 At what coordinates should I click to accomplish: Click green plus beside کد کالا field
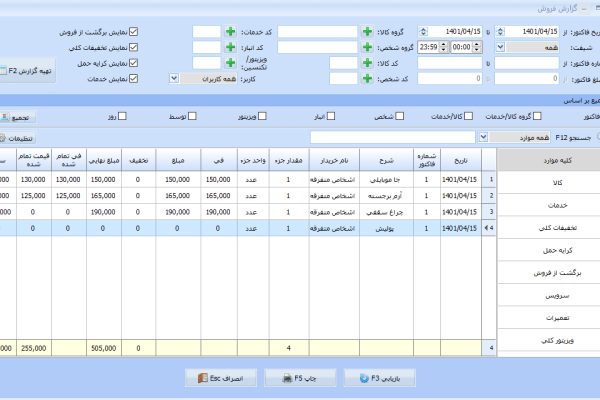pyautogui.click(x=367, y=63)
